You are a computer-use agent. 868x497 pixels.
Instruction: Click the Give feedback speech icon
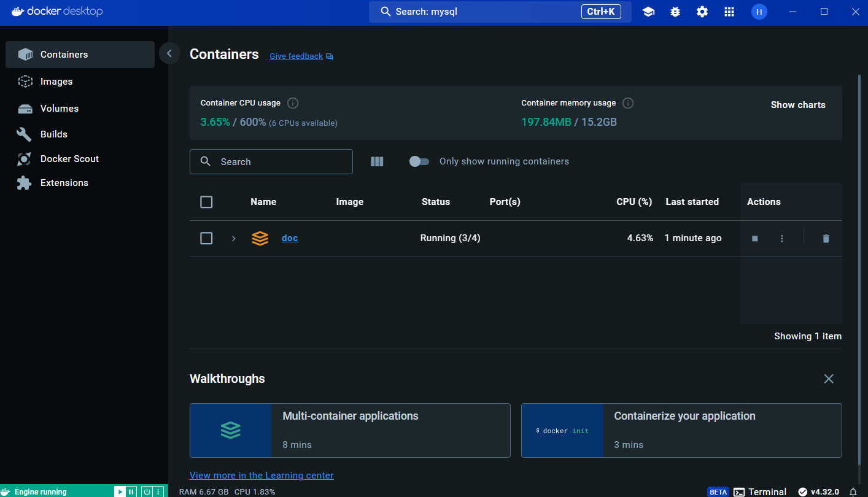pos(330,56)
